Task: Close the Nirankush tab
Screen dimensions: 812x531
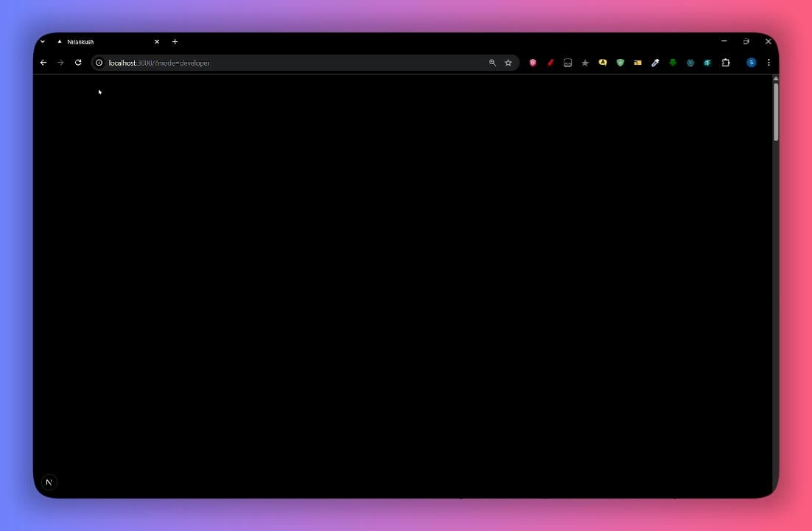Action: [x=157, y=41]
